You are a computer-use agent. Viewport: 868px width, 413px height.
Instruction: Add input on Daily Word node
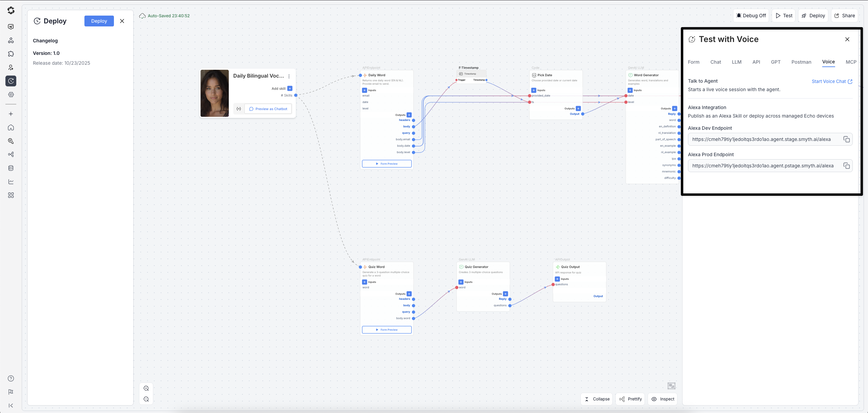(364, 90)
